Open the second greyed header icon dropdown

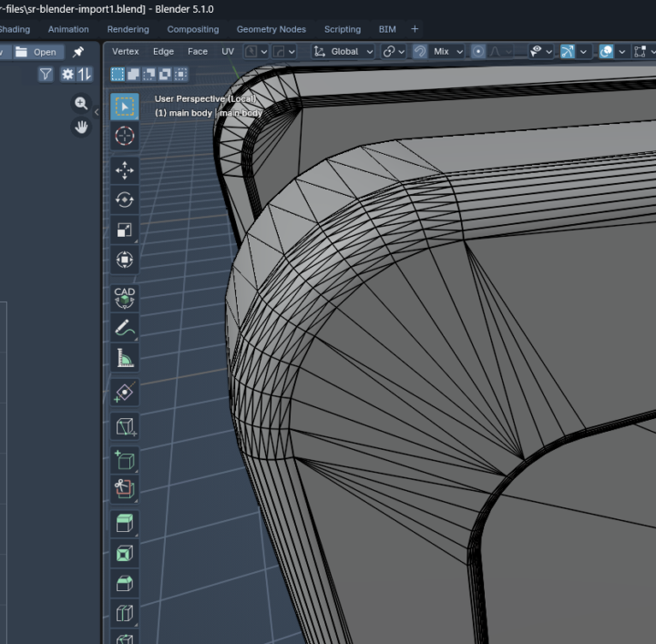[x=283, y=51]
